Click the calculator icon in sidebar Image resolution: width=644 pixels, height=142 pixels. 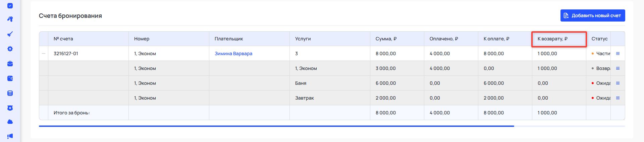[10, 93]
